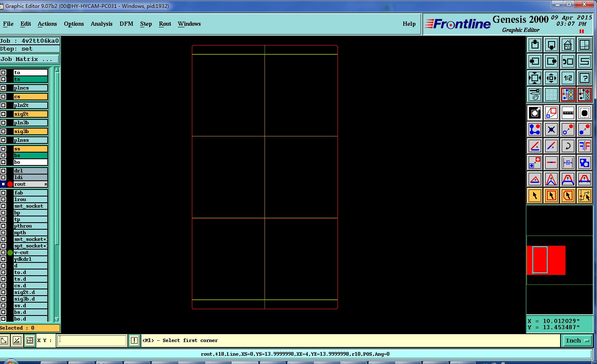Click the Step: set label
Screen dimensions: 597x364
pos(30,49)
